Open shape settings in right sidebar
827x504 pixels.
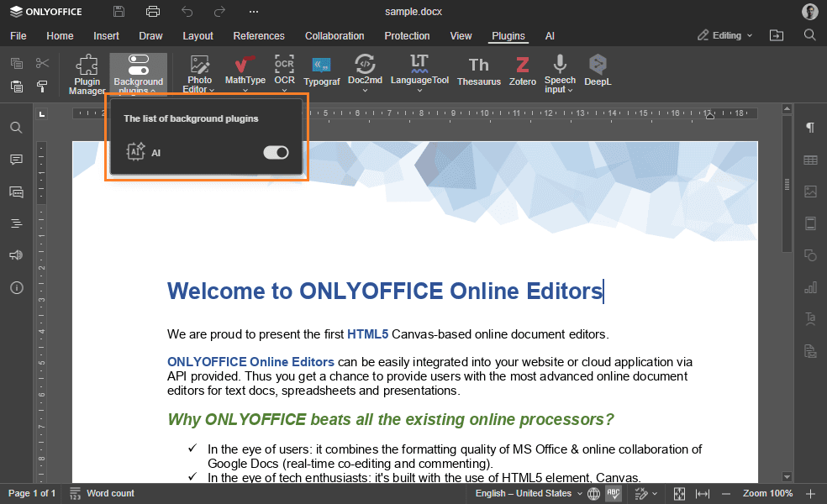point(810,255)
